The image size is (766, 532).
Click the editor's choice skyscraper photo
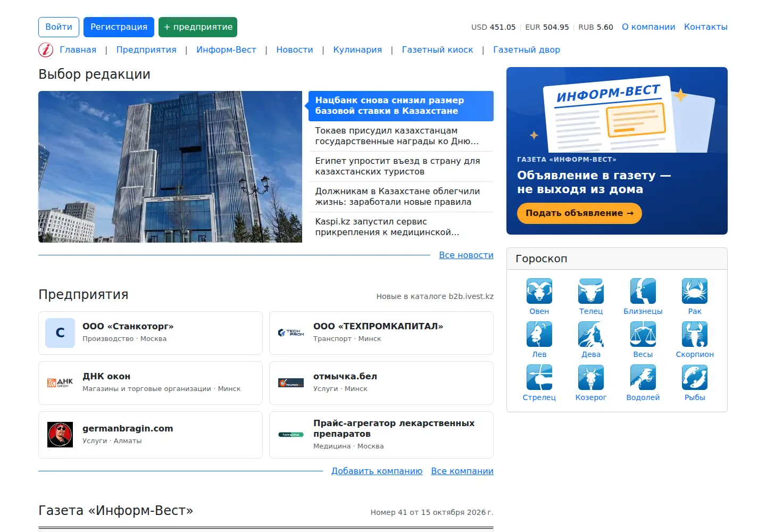pos(170,167)
